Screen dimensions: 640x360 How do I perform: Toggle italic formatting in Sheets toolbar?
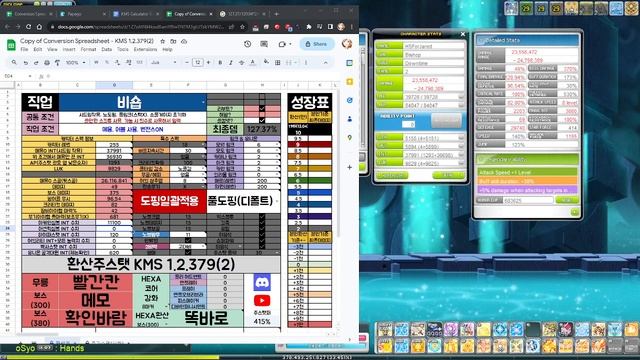click(231, 62)
